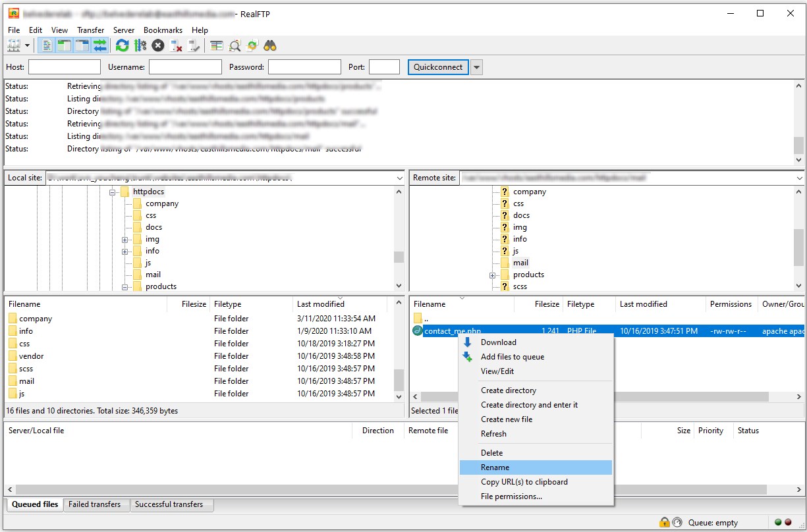Select File permissions... from context menu
The height and width of the screenshot is (532, 807).
click(536, 496)
